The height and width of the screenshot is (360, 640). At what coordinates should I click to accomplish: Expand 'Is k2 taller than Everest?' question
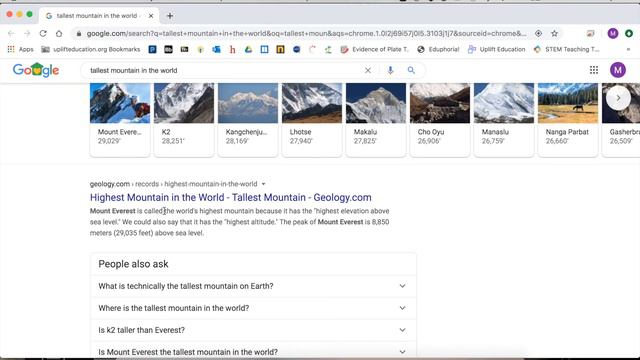[253, 330]
